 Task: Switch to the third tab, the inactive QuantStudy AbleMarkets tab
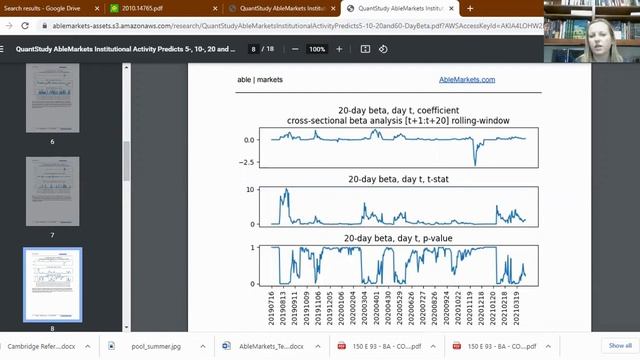tap(282, 8)
